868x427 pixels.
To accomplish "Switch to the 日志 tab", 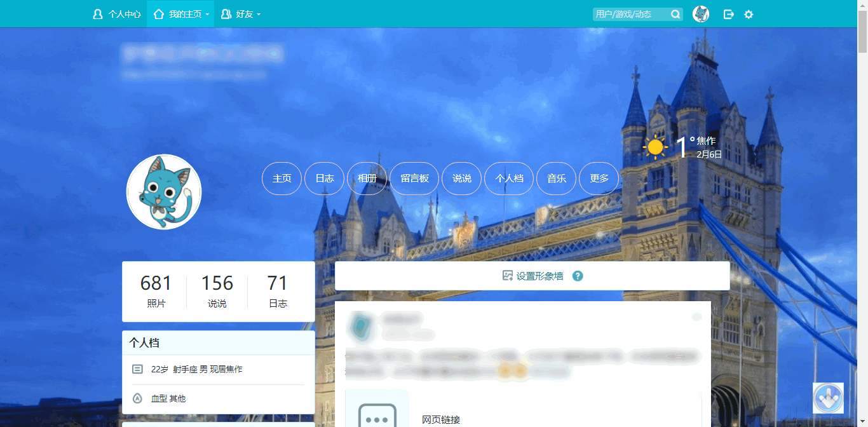I will [324, 179].
